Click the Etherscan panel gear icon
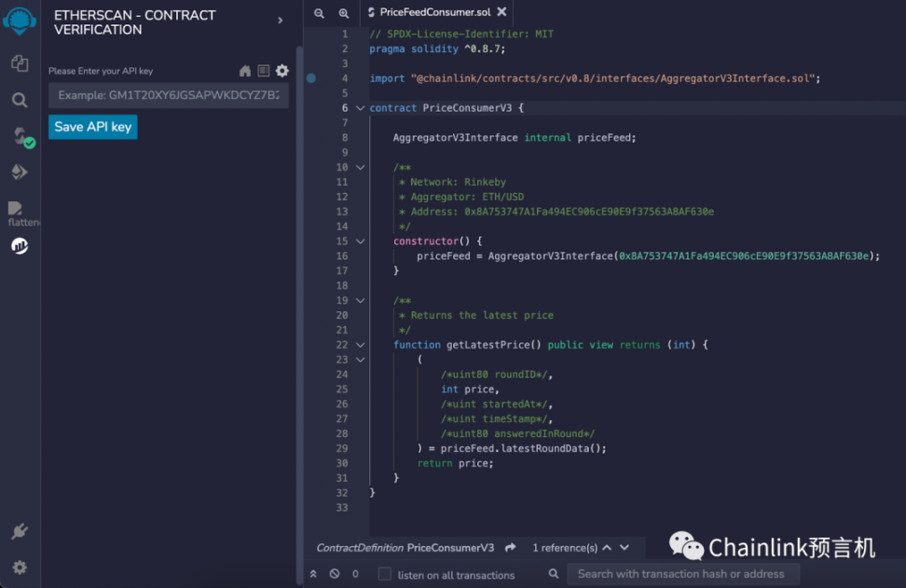 282,71
